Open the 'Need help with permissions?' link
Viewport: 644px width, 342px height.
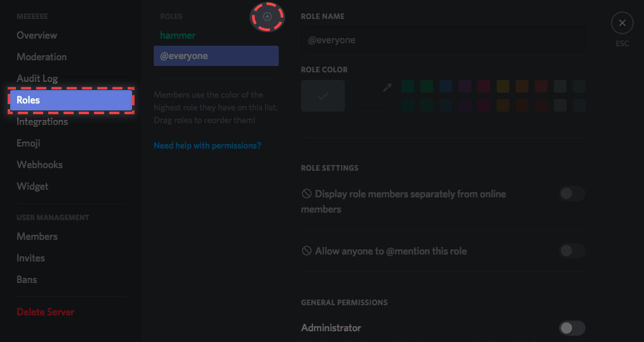tap(207, 146)
